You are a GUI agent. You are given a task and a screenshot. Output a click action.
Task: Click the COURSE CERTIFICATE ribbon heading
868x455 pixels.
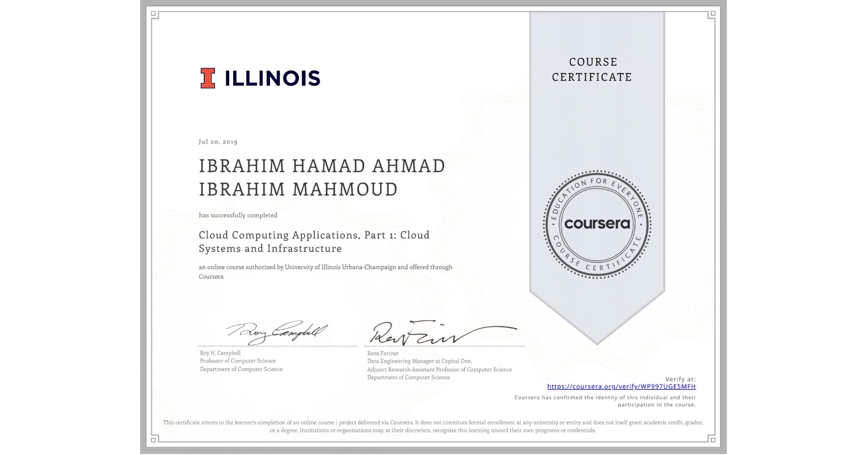pyautogui.click(x=592, y=70)
